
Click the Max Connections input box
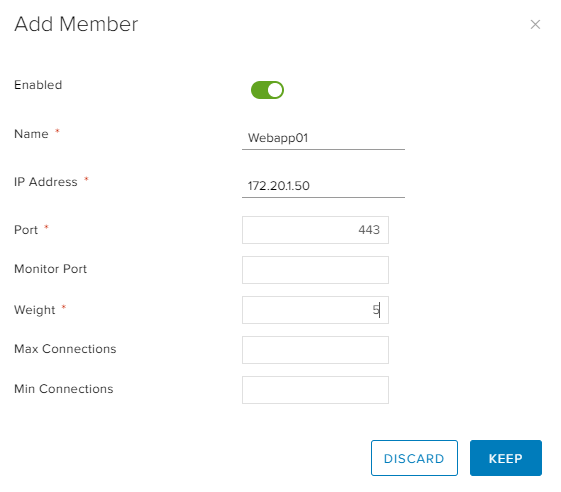pos(315,350)
